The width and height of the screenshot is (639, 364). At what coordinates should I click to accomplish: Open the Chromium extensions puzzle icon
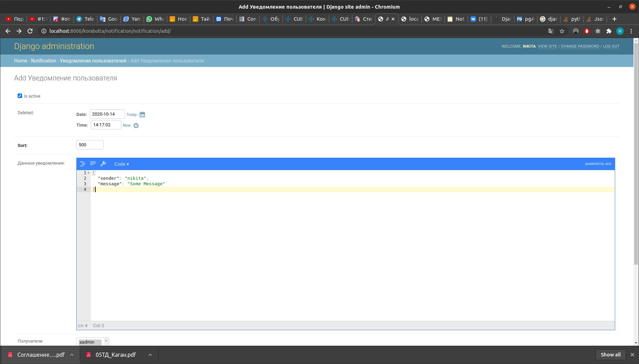609,31
